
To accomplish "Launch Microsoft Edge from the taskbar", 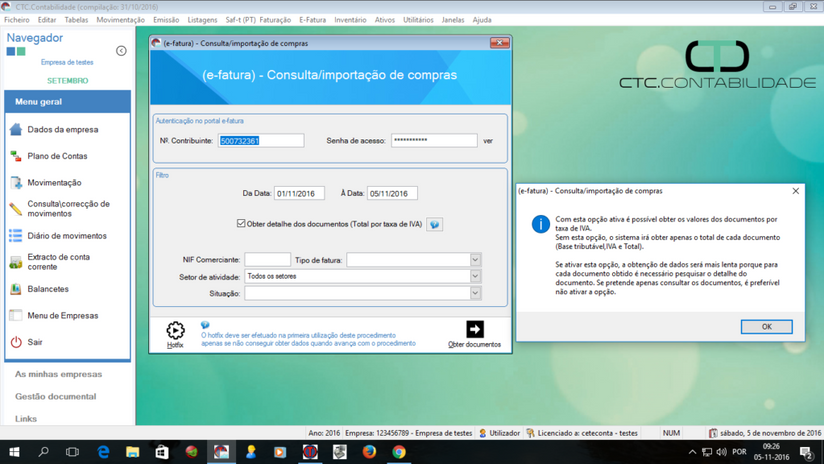I will tap(103, 452).
